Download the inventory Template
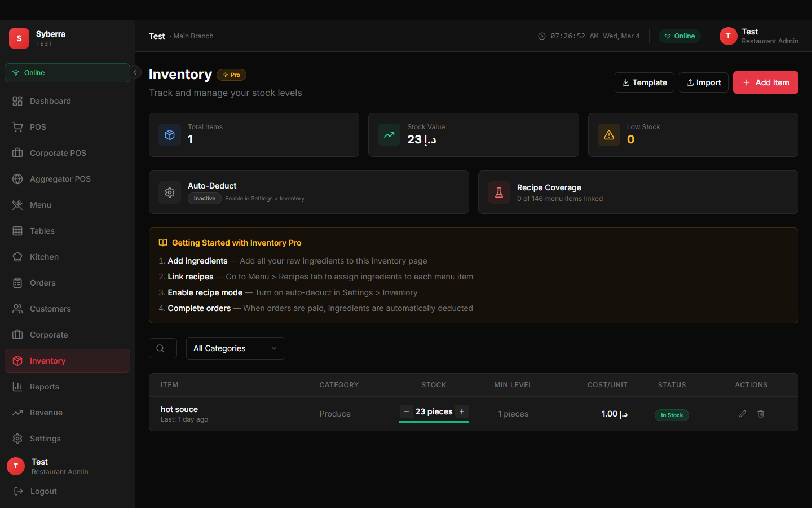Screen dimensions: 812x508 click(x=644, y=82)
